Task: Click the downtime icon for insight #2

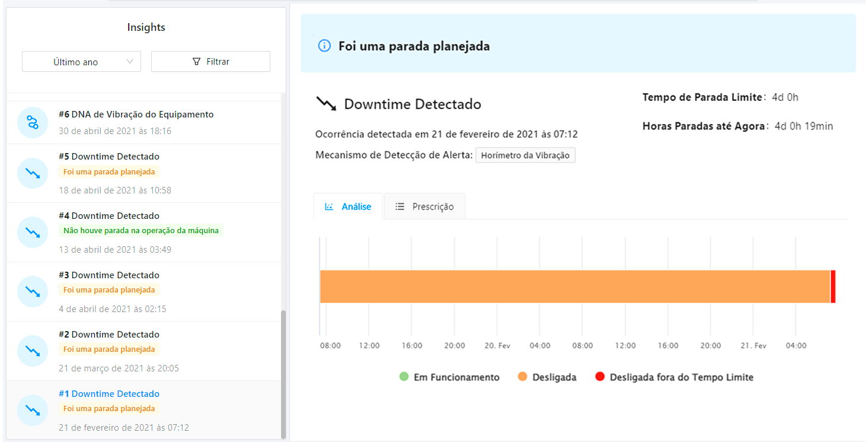Action: pyautogui.click(x=33, y=351)
